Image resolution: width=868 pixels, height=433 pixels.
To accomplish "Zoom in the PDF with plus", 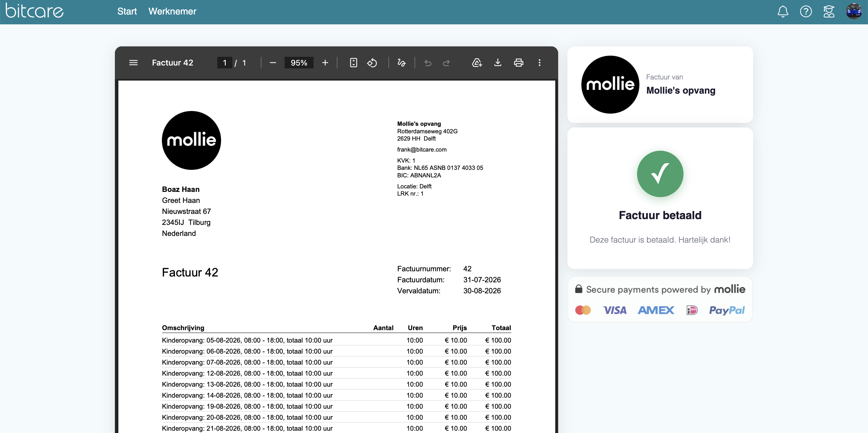I will 325,63.
